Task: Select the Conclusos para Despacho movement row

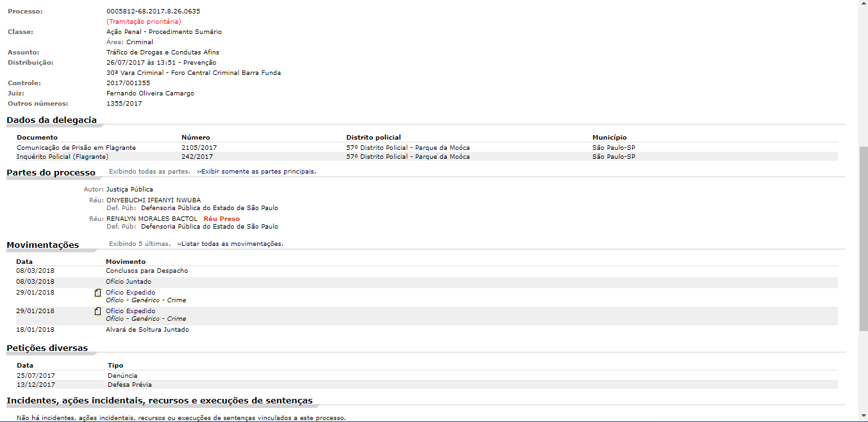Action: [147, 271]
